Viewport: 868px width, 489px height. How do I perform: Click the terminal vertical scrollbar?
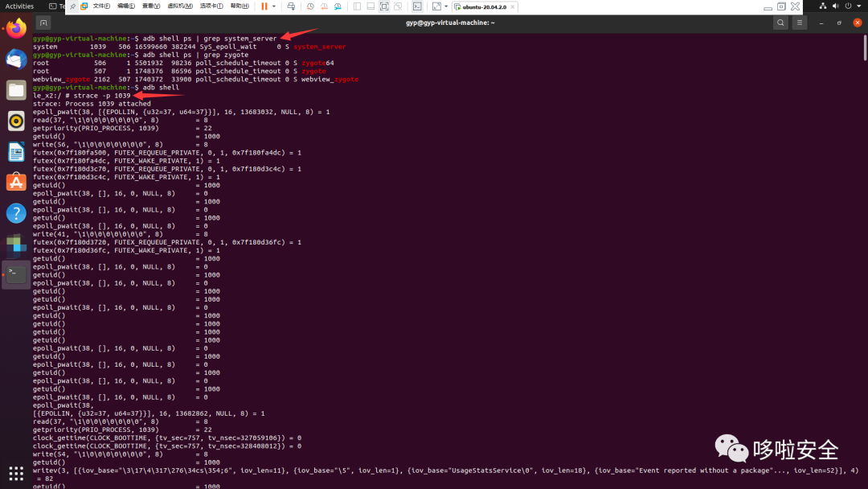click(x=865, y=47)
